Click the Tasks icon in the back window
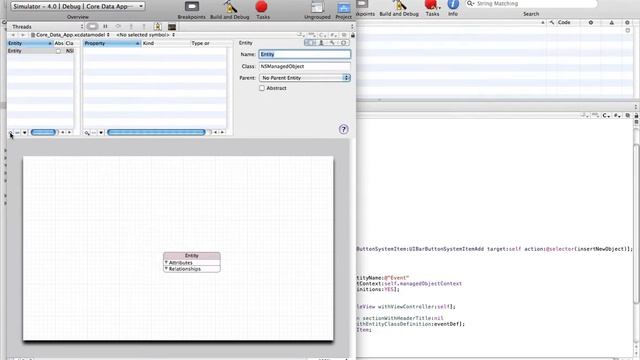This screenshot has height=360, width=640. [432, 5]
